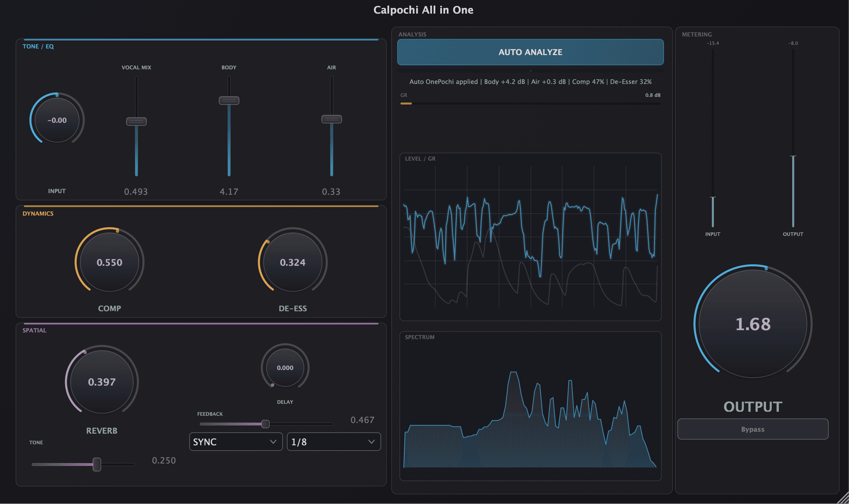Click the chevron arrow on SYNC dropdown
The width and height of the screenshot is (849, 504).
(273, 442)
